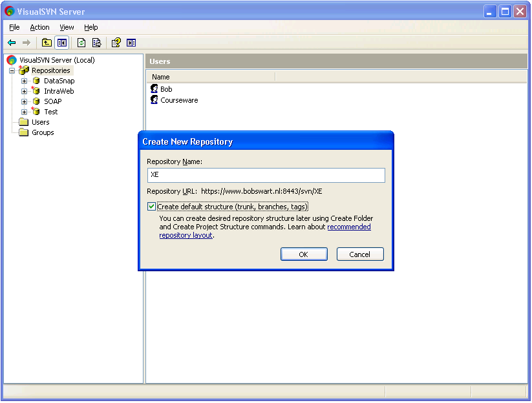The height and width of the screenshot is (403, 532).
Task: Click the Refresh toolbar icon
Action: click(81, 43)
